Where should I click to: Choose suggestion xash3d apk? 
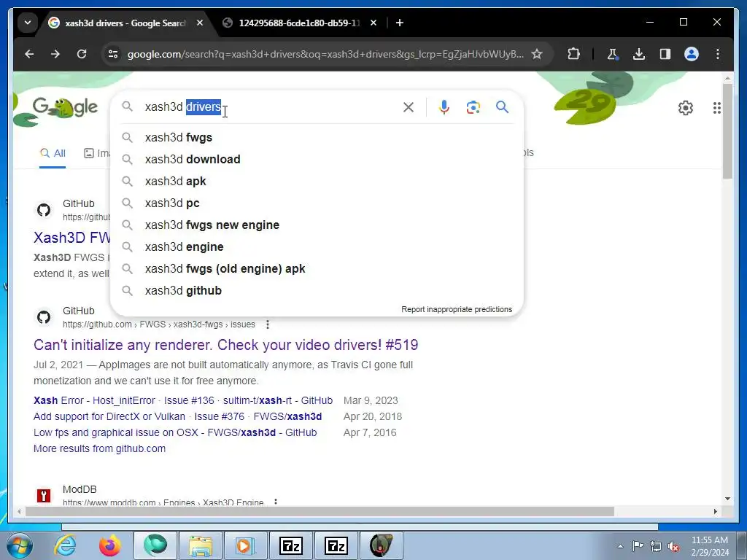pos(317,182)
